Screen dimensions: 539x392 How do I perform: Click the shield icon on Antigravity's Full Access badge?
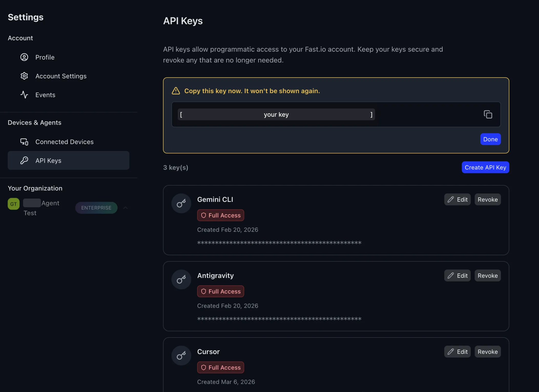point(203,291)
